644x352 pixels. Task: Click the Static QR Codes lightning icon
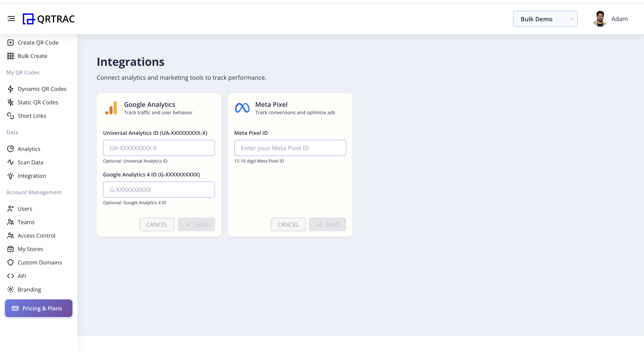[11, 102]
